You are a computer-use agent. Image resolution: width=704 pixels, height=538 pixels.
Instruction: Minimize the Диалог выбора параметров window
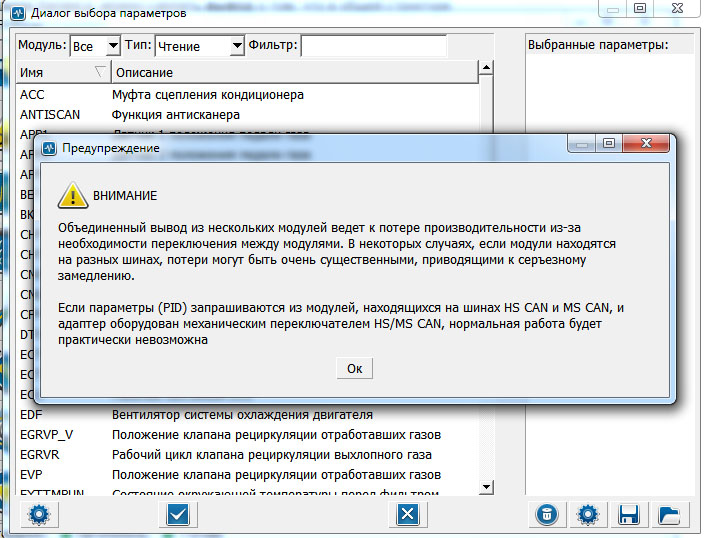[613, 8]
